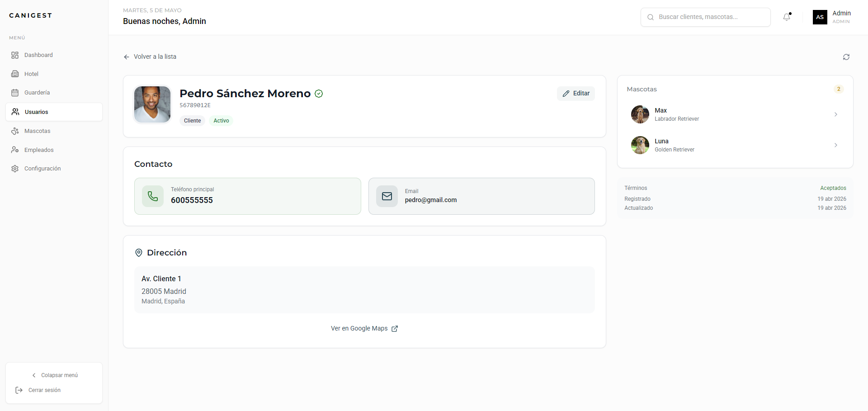Click the text 28005 Madrid
The image size is (868, 411).
(x=164, y=292)
